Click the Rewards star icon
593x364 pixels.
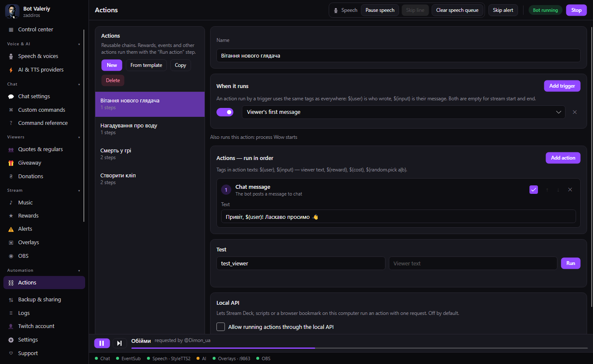tap(11, 216)
